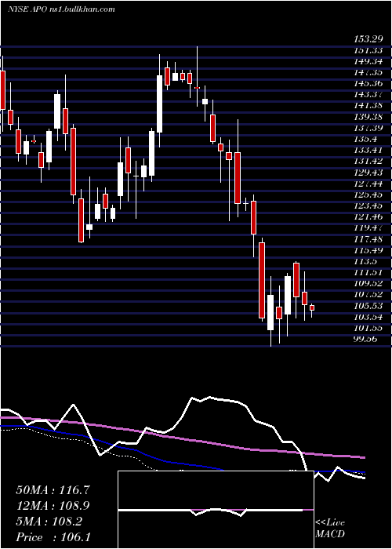
Task: Click the 139.38 price axis label
Action: coord(368,117)
